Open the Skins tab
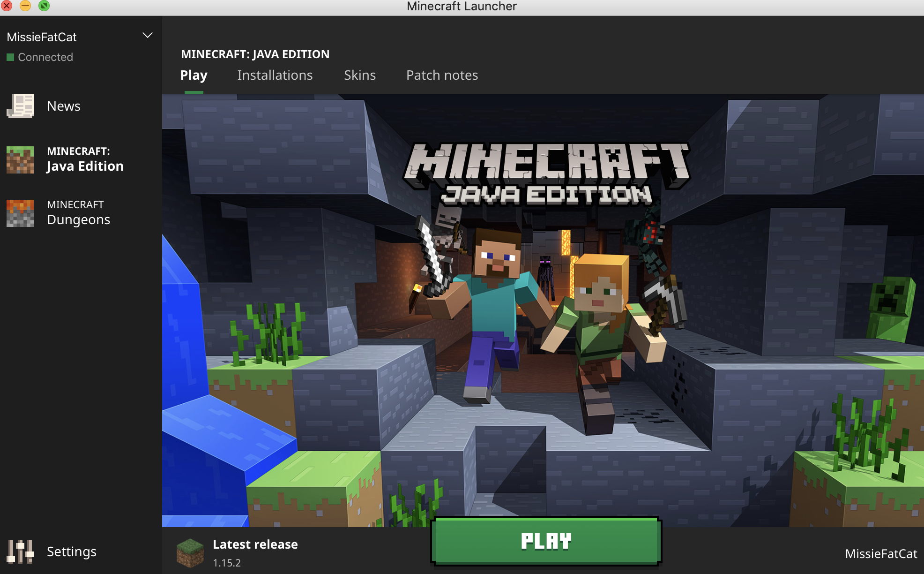The image size is (924, 574). pos(359,75)
